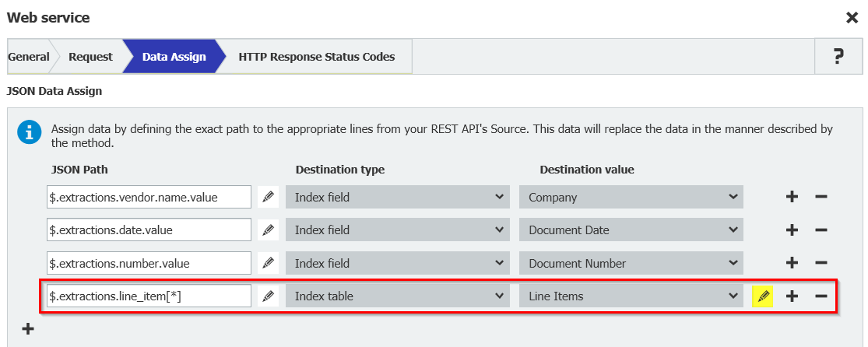Remove the Company assignment row
868x347 pixels.
pyautogui.click(x=821, y=197)
